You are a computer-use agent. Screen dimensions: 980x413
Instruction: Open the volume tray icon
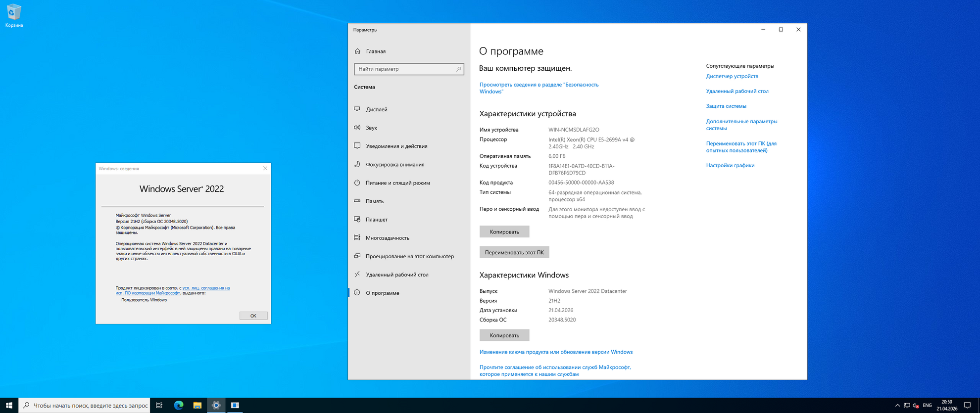916,405
